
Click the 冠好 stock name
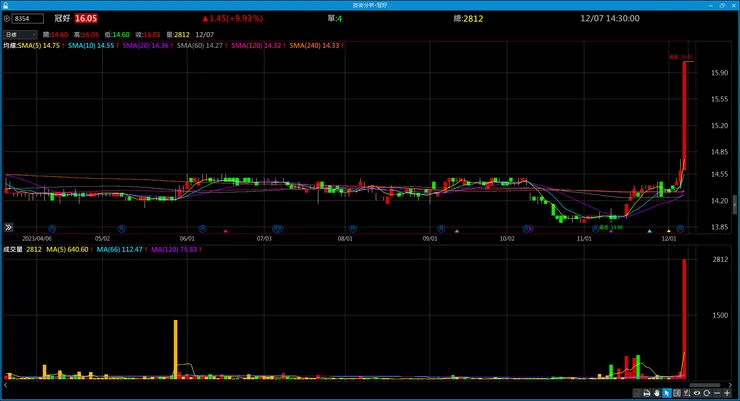[62, 18]
